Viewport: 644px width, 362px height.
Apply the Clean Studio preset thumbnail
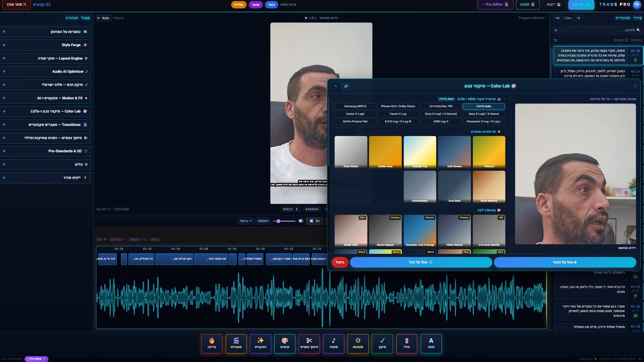(351, 152)
